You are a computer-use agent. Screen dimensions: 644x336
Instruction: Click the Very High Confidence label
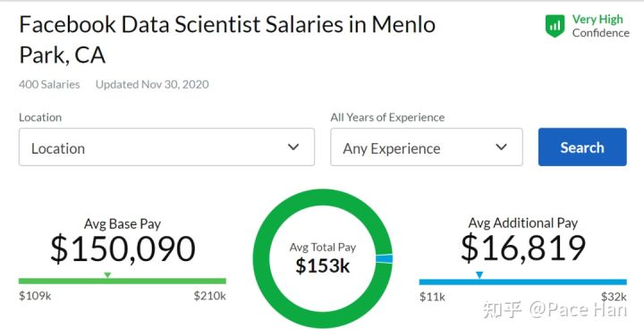coord(600,26)
